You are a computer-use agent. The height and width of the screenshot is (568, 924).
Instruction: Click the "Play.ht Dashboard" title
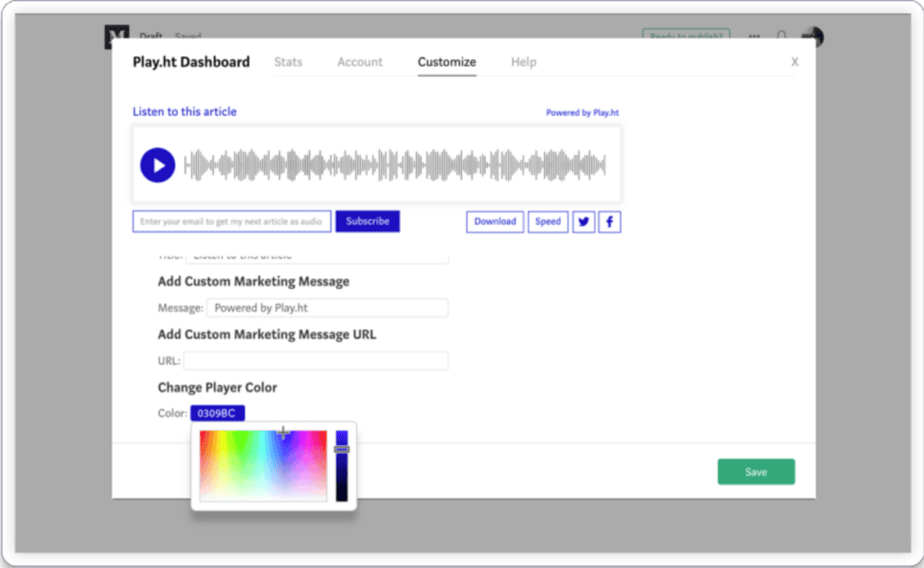pyautogui.click(x=191, y=62)
